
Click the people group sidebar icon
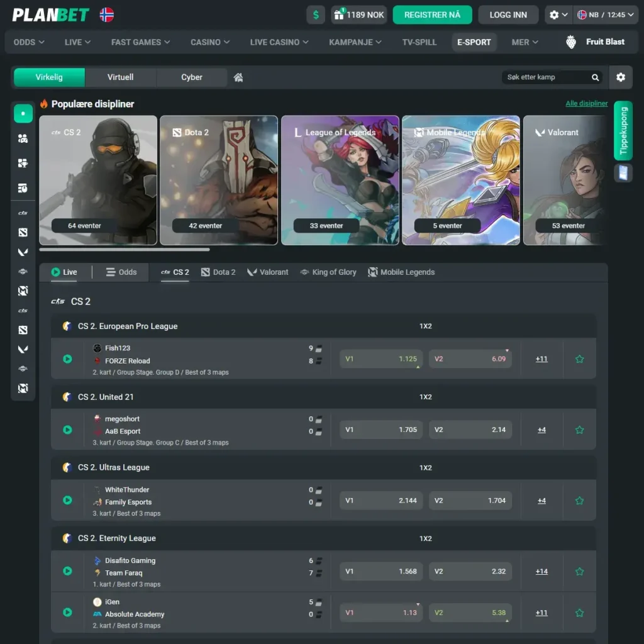click(23, 138)
